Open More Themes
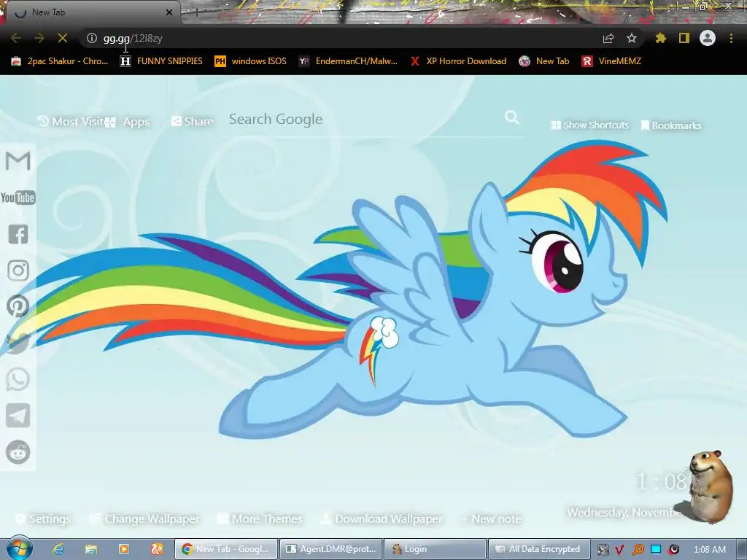This screenshot has width=747, height=560. pyautogui.click(x=260, y=518)
